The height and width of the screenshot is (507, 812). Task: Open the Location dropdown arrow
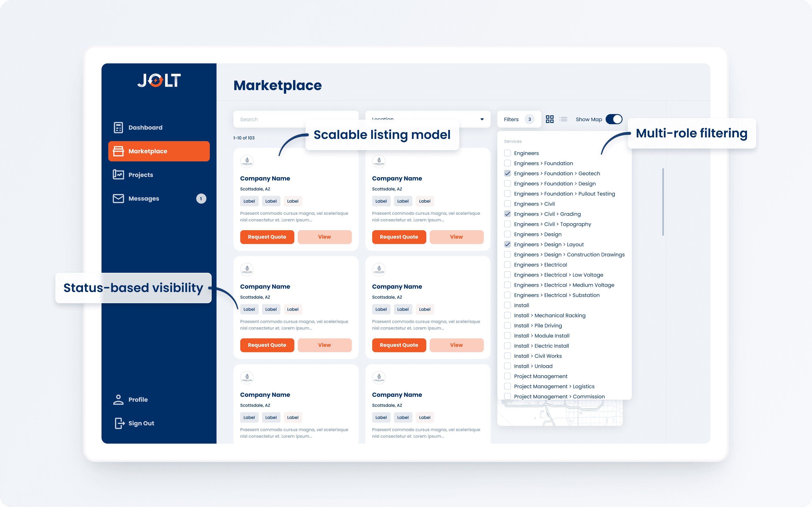[482, 119]
